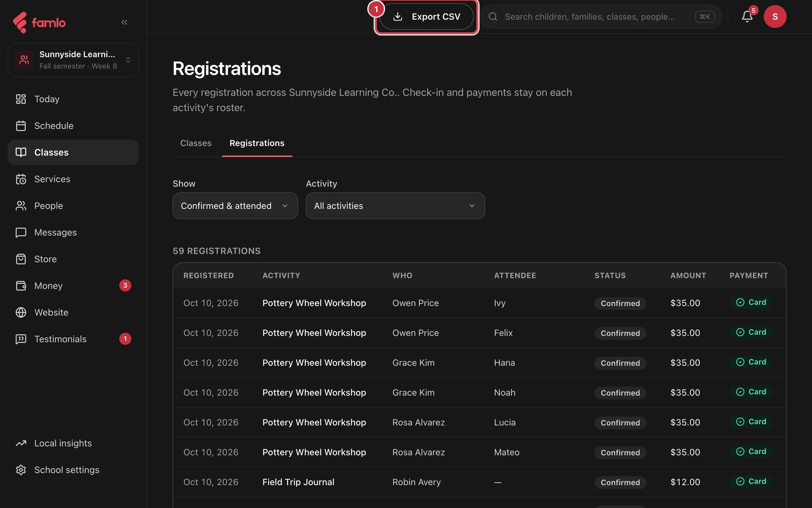The image size is (812, 508).
Task: Open School settings label
Action: (x=67, y=470)
